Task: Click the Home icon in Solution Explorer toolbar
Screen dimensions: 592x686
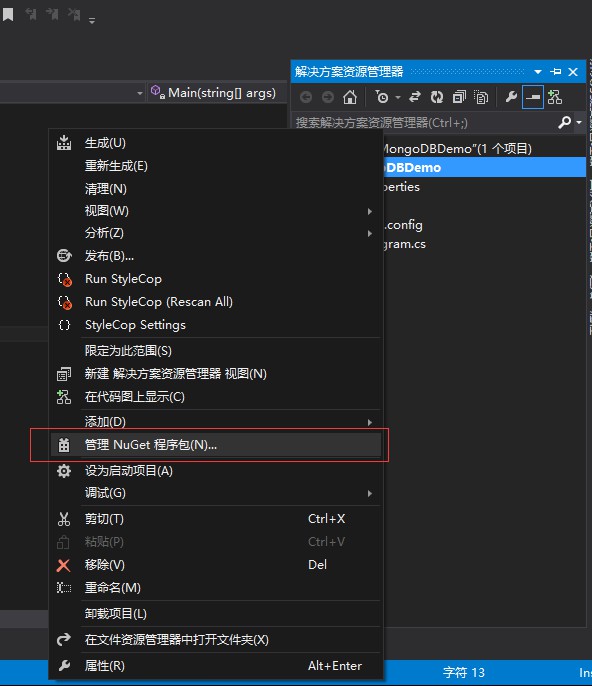Action: point(350,97)
